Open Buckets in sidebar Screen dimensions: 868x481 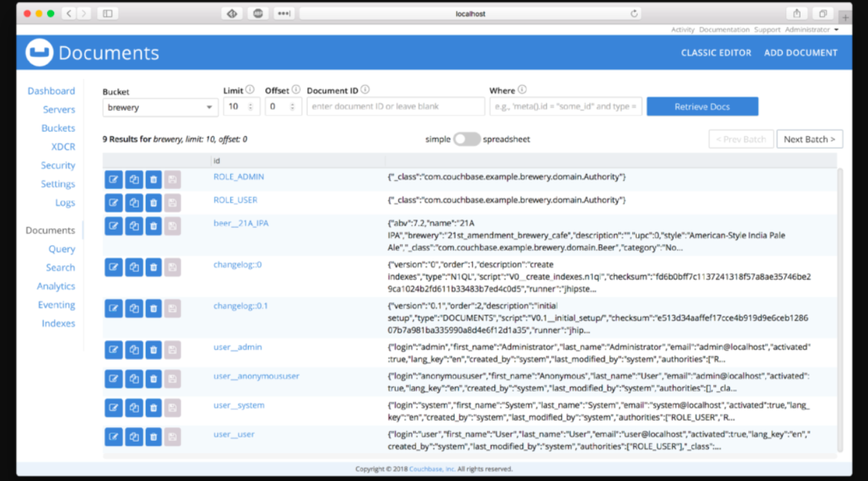click(x=58, y=128)
